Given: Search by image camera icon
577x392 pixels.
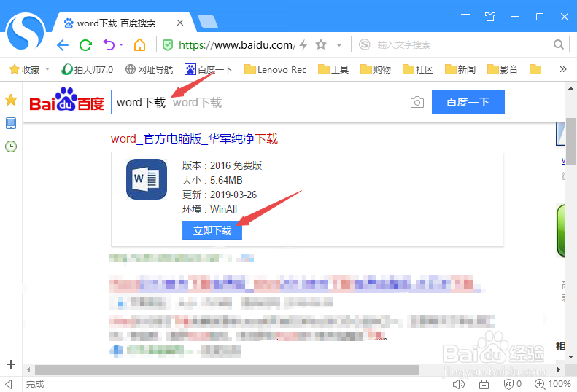Looking at the screenshot, I should (x=417, y=102).
